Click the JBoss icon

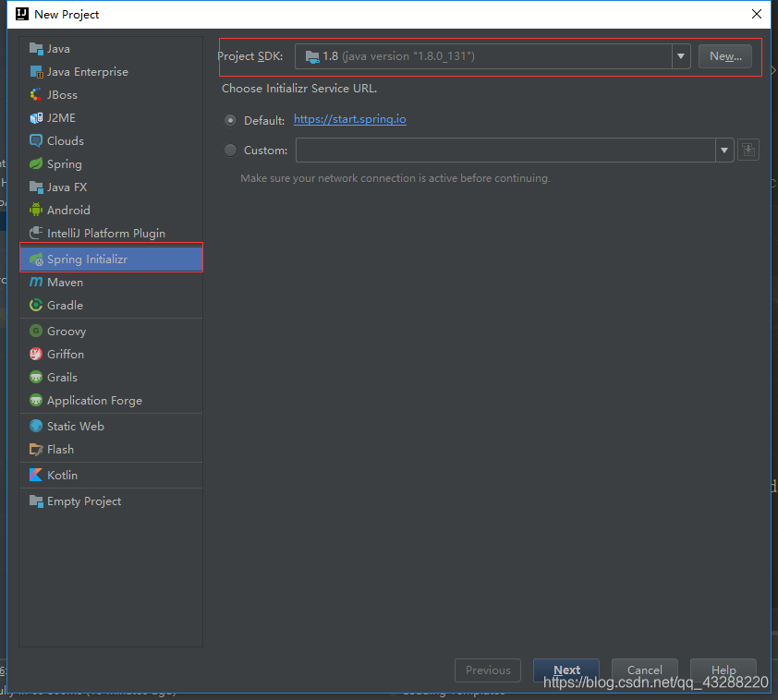[36, 95]
